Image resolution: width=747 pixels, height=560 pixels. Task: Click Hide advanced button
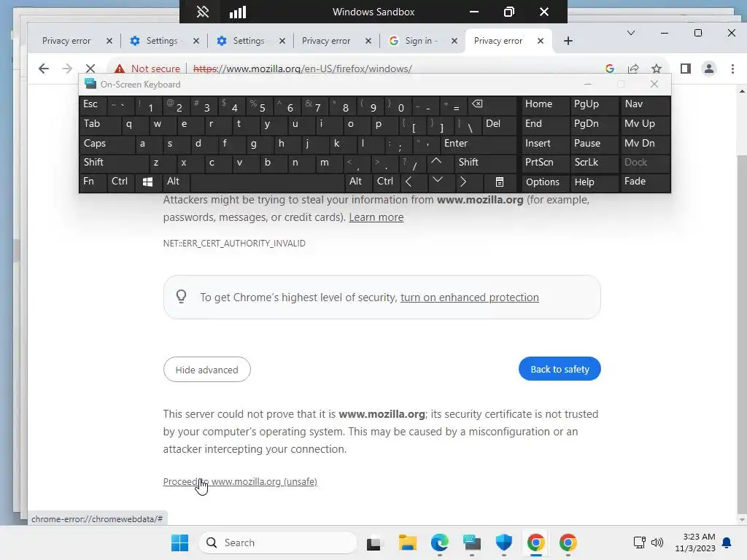206,370
